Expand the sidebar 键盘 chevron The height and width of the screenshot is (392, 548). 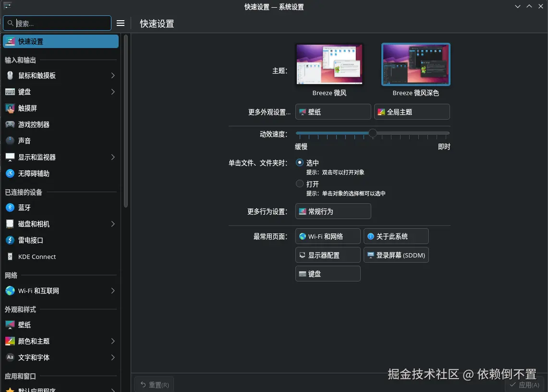point(112,92)
